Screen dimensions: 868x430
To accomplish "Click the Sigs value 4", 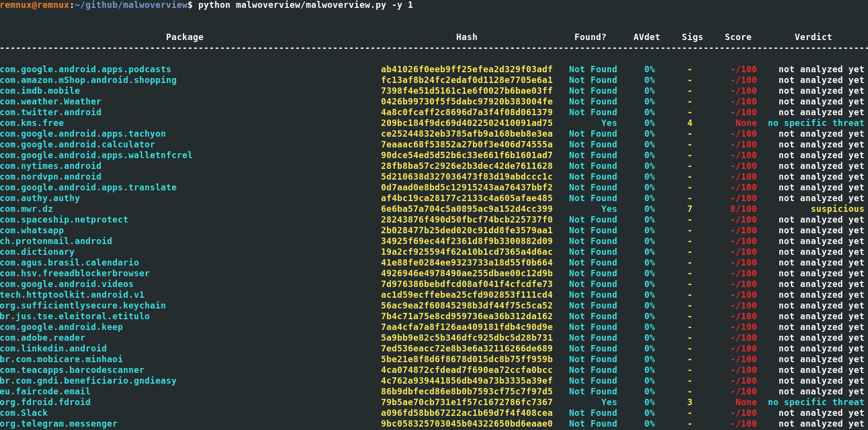I will pos(690,123).
